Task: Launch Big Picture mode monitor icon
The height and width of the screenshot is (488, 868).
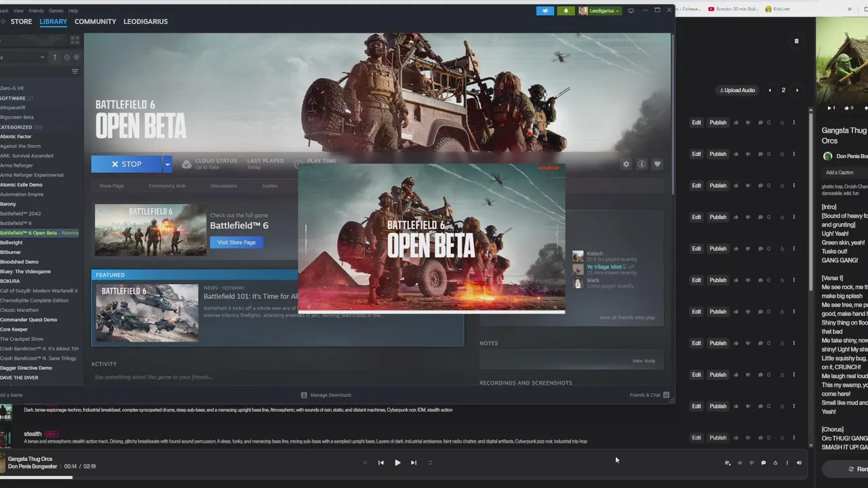Action: tap(631, 11)
